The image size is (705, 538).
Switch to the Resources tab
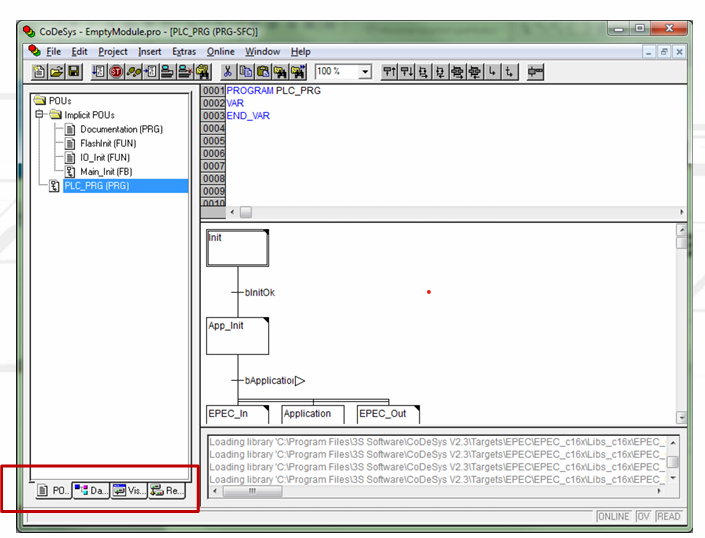point(167,490)
